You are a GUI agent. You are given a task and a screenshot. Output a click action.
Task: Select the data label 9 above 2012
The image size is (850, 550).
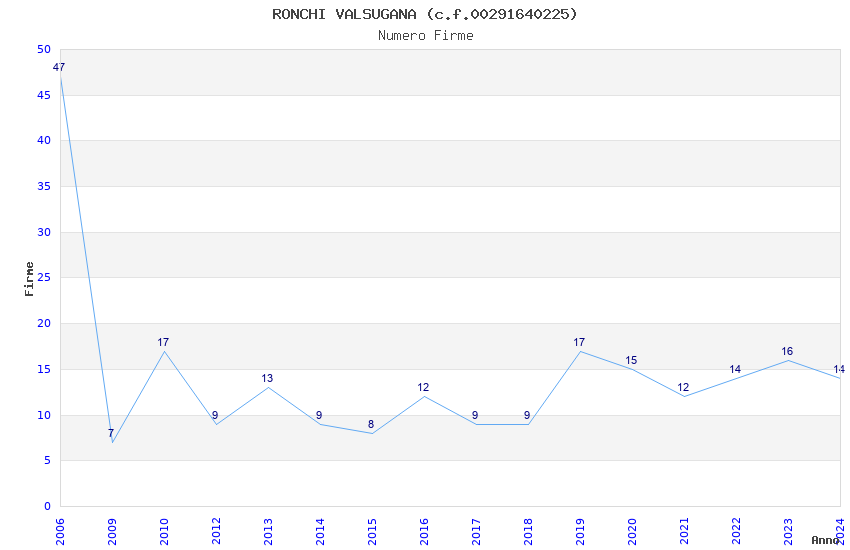click(x=215, y=415)
